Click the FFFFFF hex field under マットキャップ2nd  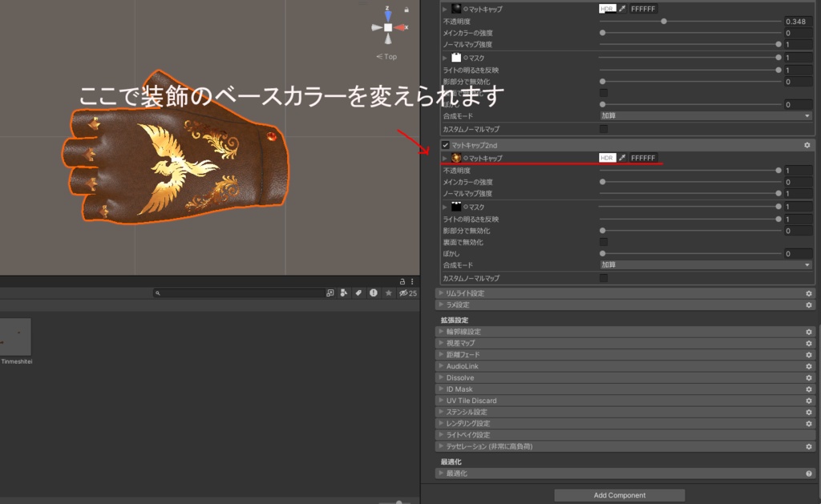tap(643, 158)
